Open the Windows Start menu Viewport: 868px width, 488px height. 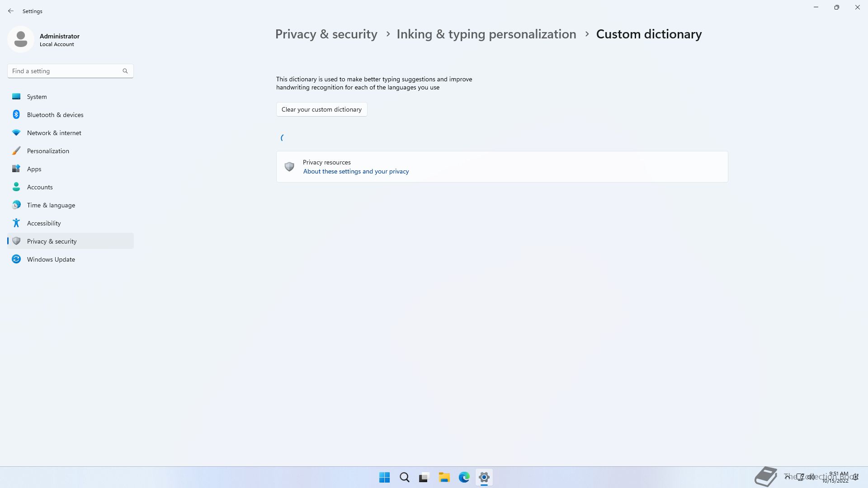384,478
